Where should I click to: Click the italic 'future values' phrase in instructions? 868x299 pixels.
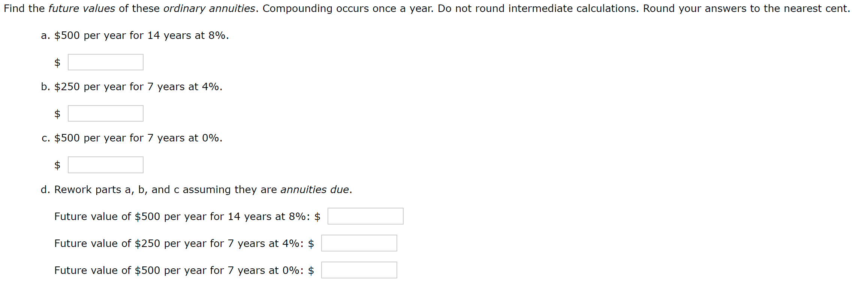coord(82,8)
